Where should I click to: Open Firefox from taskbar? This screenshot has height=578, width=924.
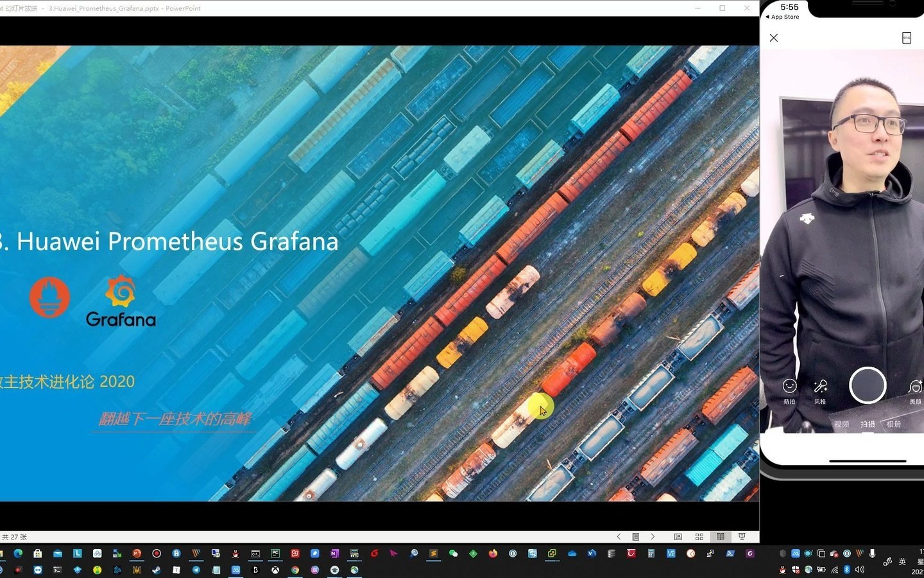(493, 553)
